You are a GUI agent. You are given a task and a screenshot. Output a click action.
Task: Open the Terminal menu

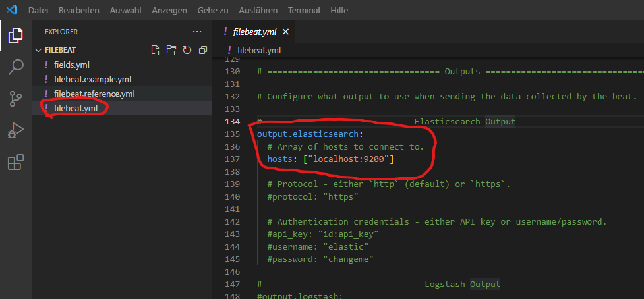304,11
